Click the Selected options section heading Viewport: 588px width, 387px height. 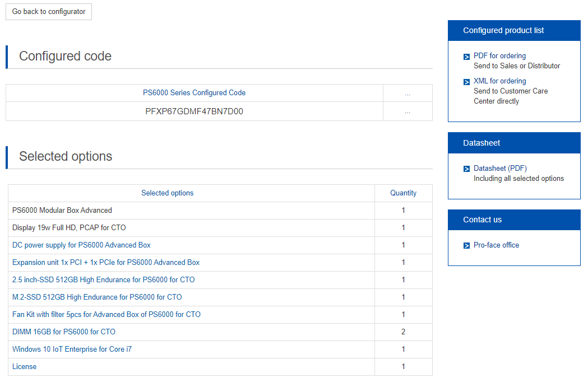(x=66, y=156)
